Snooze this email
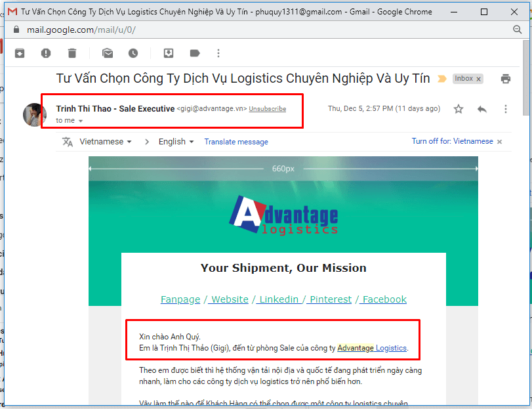Image resolution: width=532 pixels, height=409 pixels. tap(134, 53)
